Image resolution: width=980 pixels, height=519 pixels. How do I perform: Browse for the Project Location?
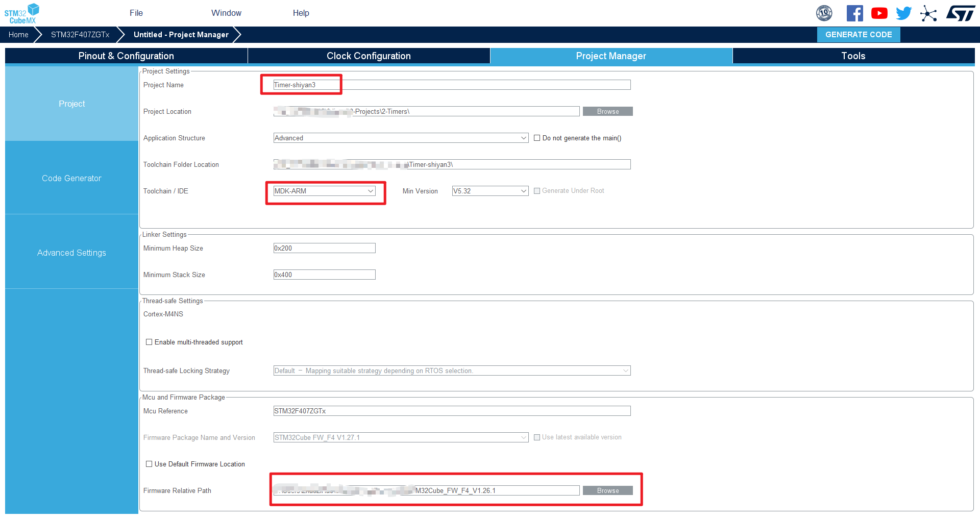[608, 111]
